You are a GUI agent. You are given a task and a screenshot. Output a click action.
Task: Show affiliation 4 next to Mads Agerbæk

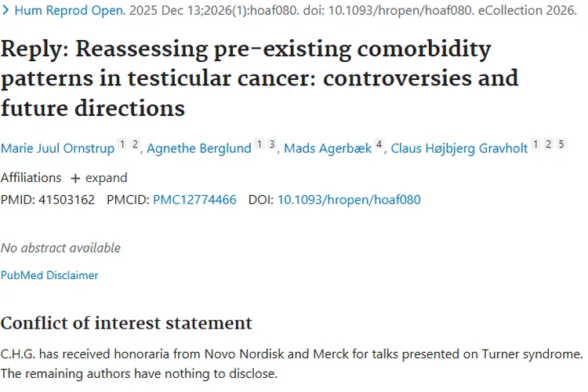click(x=379, y=145)
